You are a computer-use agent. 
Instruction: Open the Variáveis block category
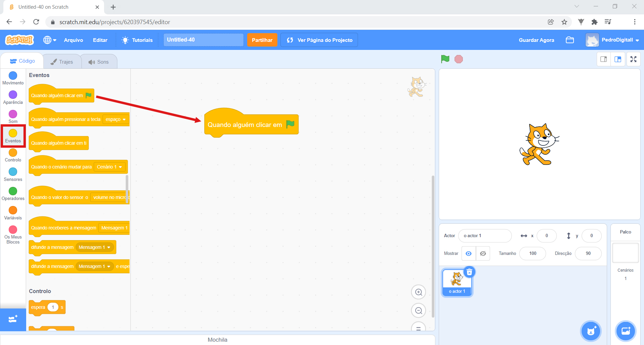coord(13,213)
